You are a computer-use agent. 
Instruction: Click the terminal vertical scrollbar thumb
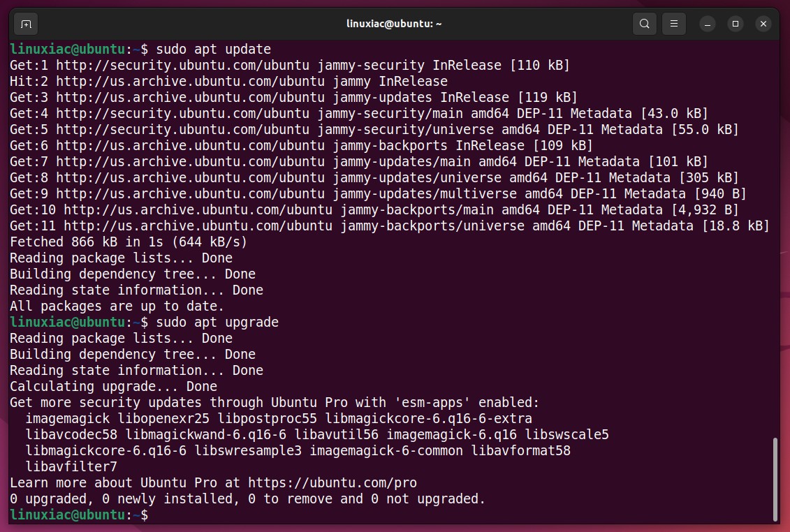(x=775, y=480)
